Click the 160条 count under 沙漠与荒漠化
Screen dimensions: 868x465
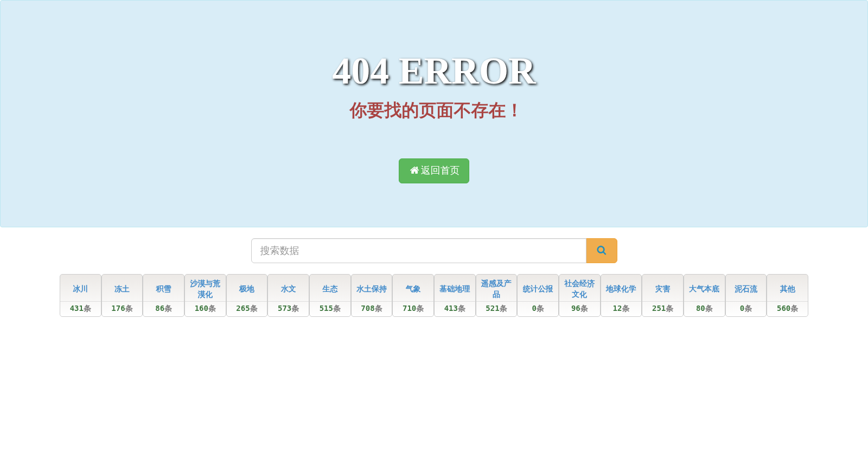(205, 308)
